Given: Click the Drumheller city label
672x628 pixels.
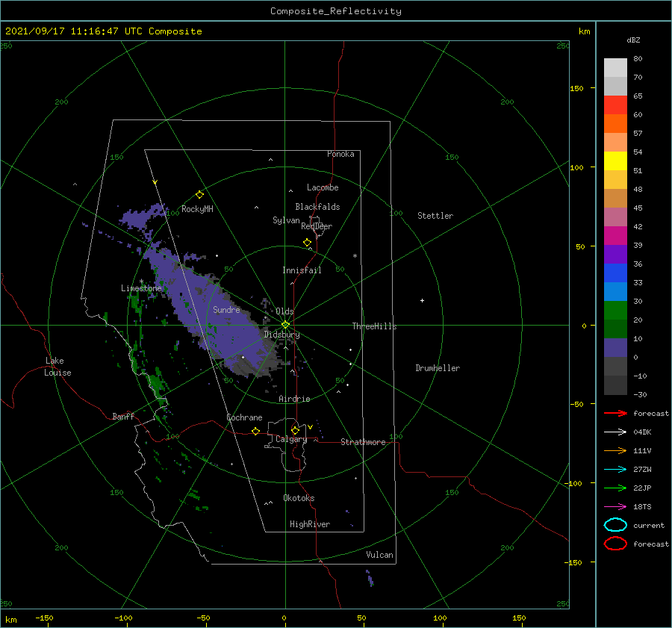Looking at the screenshot, I should [438, 368].
